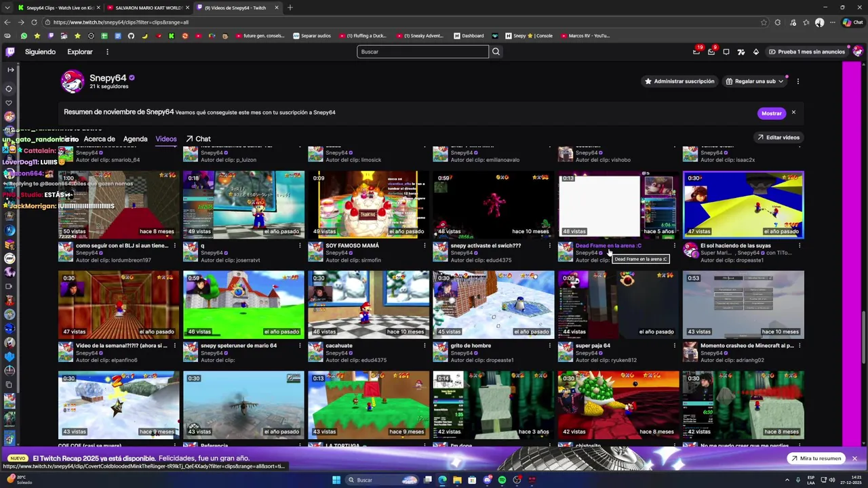Open options menu for 'snepy speteruner de mario 64'
Image resolution: width=868 pixels, height=488 pixels.
click(x=300, y=346)
